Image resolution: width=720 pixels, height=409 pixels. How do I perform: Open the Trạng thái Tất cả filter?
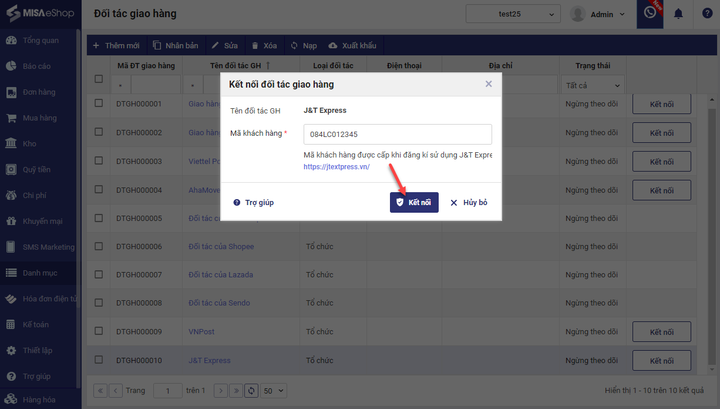[591, 86]
